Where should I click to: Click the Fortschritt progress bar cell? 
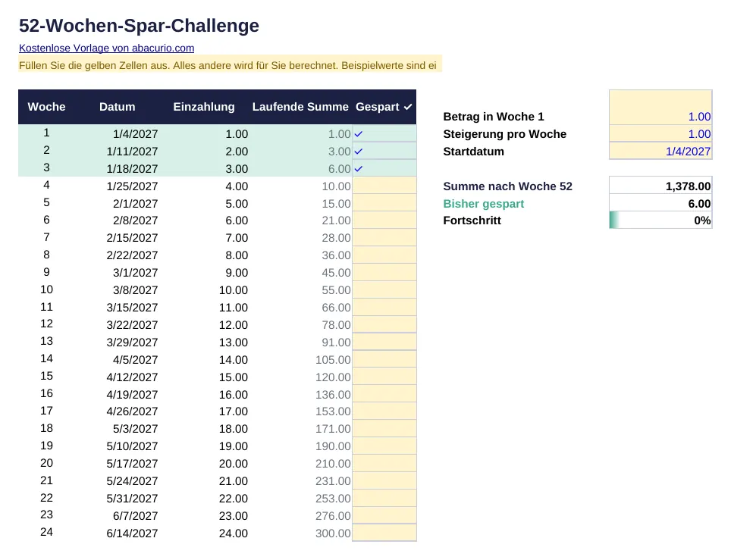coord(660,221)
